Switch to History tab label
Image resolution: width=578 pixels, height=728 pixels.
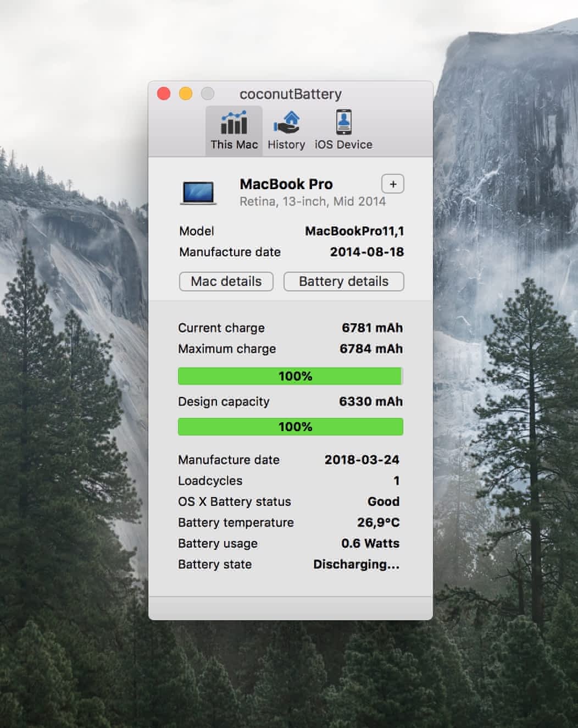pyautogui.click(x=286, y=145)
